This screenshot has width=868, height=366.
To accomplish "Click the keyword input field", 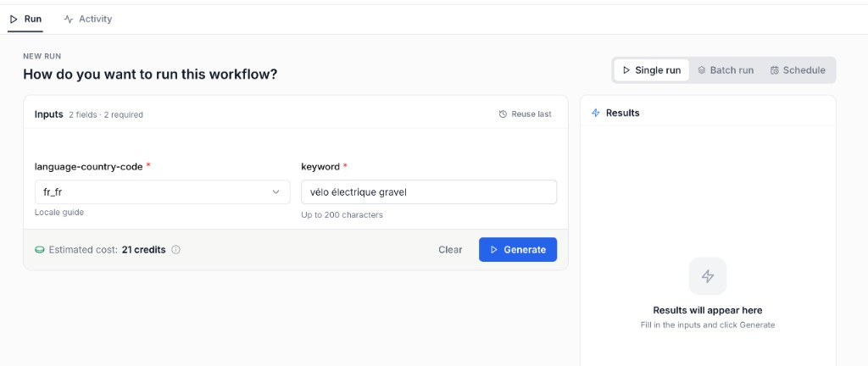I will point(429,191).
